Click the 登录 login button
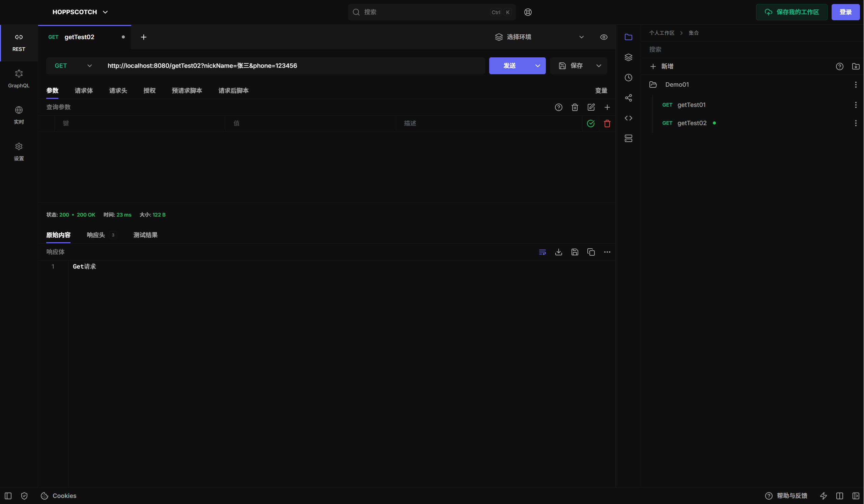Screen dimensions: 864x504 pos(845,12)
